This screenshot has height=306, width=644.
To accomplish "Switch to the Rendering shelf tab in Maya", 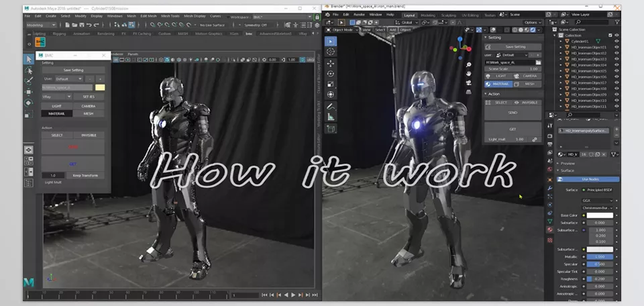I will (x=105, y=34).
